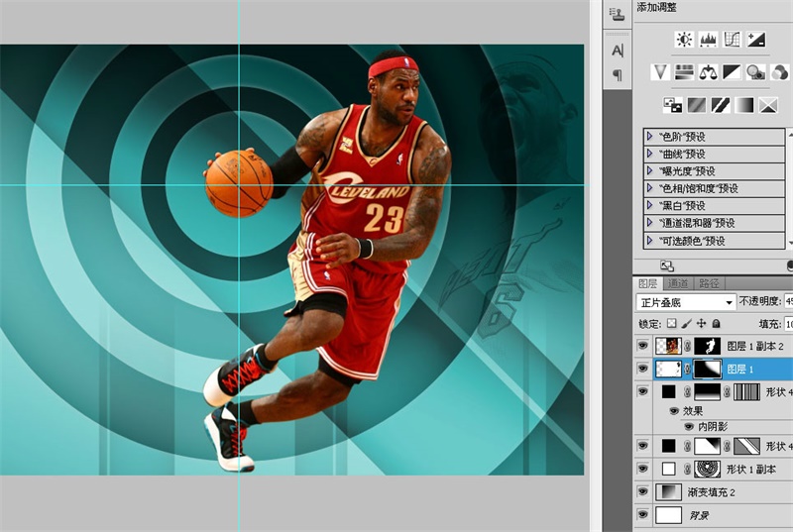The height and width of the screenshot is (532, 793).
Task: Expand the "曲线" presets group
Action: pyautogui.click(x=649, y=154)
